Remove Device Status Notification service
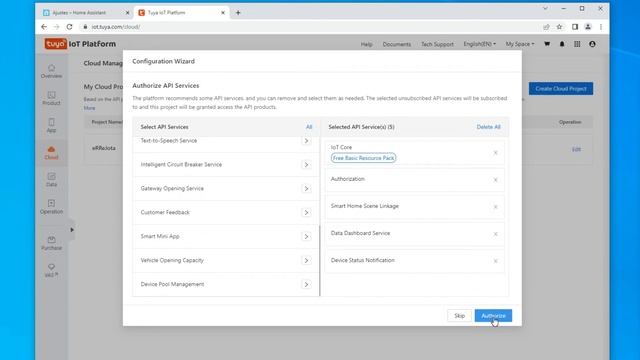This screenshot has height=360, width=640. pos(496,261)
